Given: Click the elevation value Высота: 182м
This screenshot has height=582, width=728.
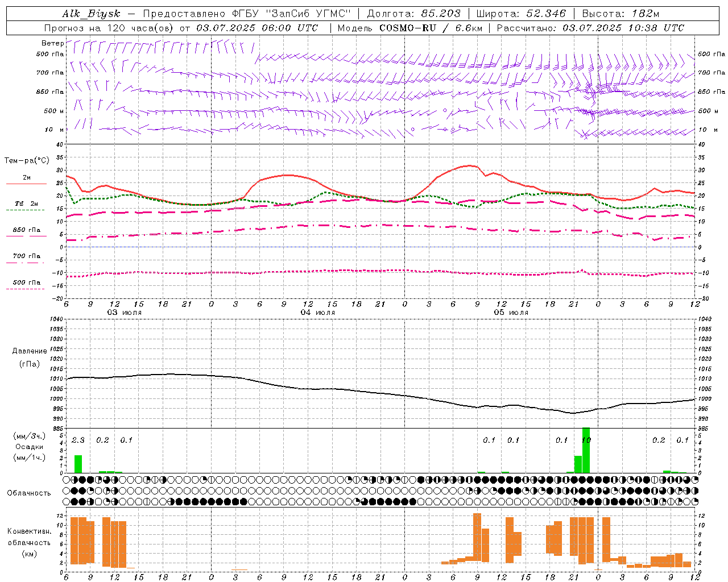Looking at the screenshot, I should 621,14.
